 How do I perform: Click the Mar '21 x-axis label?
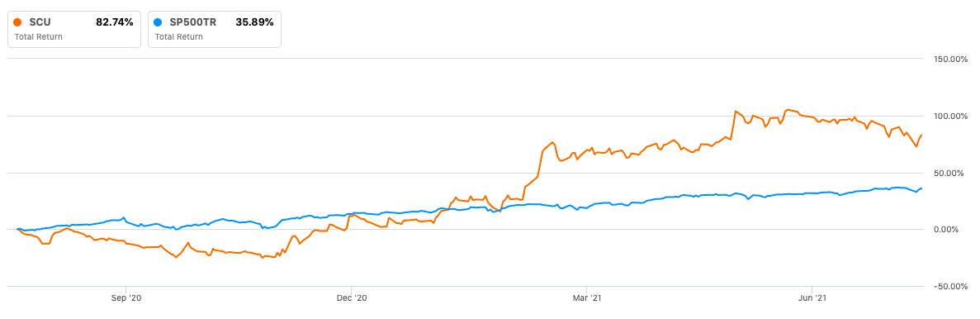point(588,299)
